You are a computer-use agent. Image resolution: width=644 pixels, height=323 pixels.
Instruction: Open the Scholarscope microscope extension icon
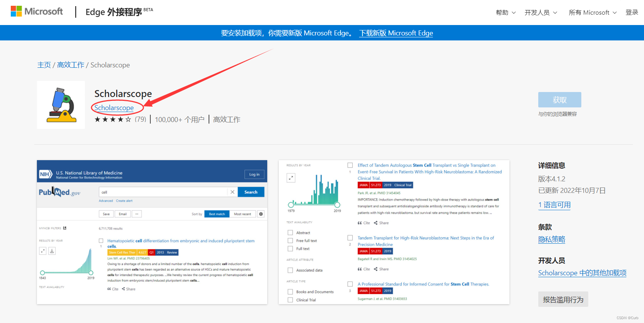[x=61, y=105]
